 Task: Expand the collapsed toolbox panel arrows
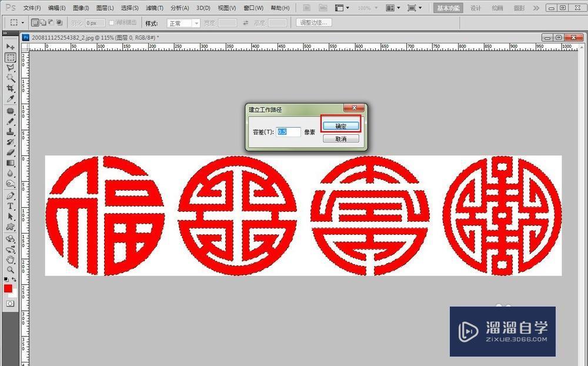pos(5,34)
